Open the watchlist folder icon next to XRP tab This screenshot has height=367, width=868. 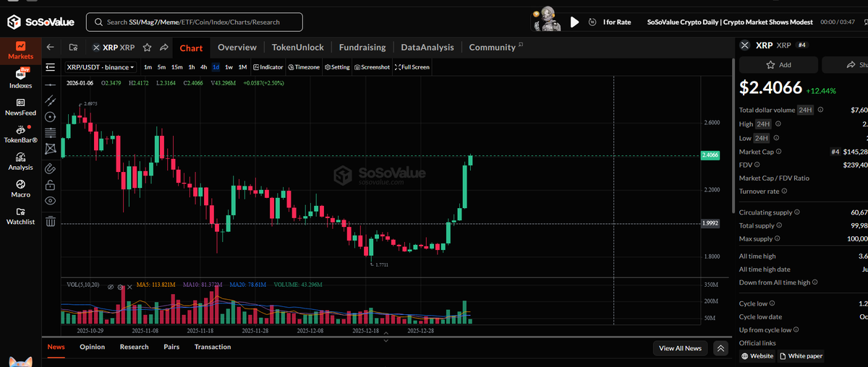[x=74, y=48]
